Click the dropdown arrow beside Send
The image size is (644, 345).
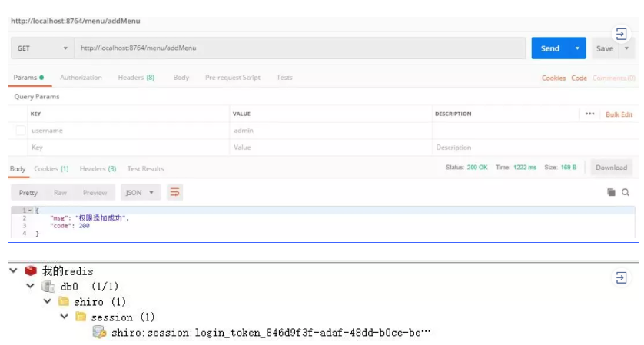577,48
